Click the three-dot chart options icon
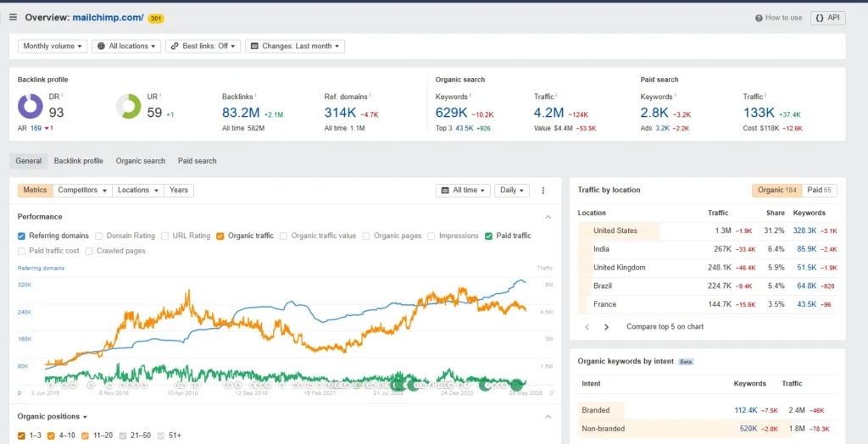Screen dimensions: 868x444 click(x=543, y=191)
